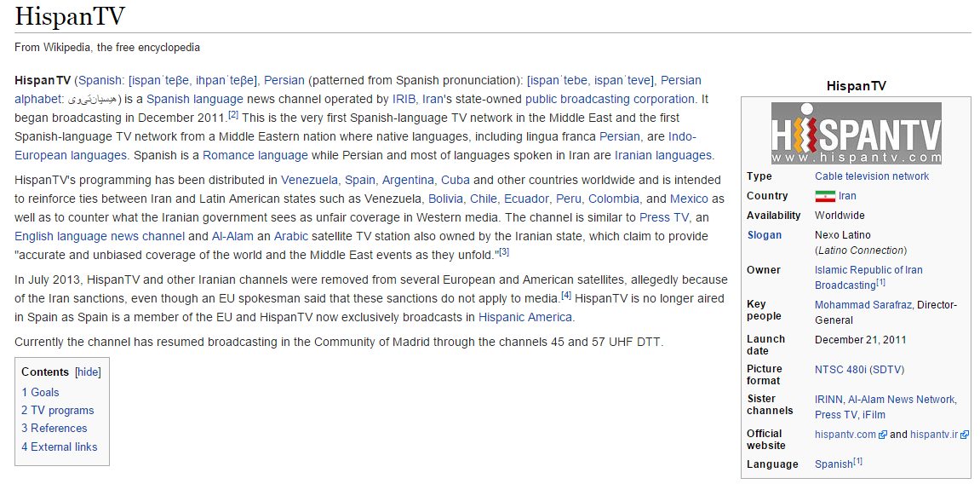This screenshot has width=980, height=484.
Task: Open the Arabic link
Action: point(291,237)
